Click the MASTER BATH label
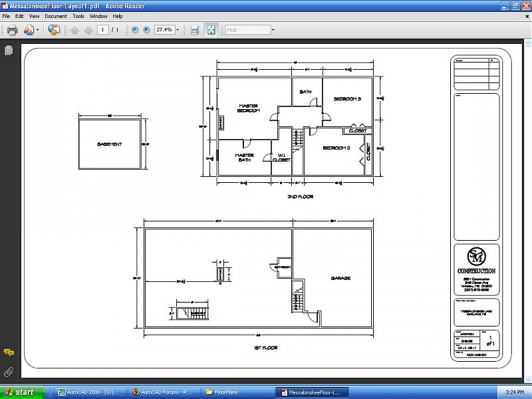This screenshot has height=399, width=532. tap(244, 158)
